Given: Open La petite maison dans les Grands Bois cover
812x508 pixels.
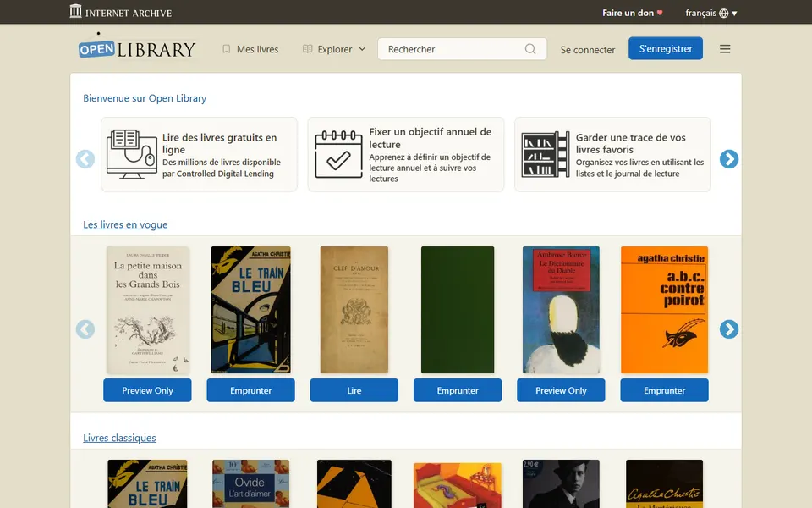Looking at the screenshot, I should tap(147, 310).
